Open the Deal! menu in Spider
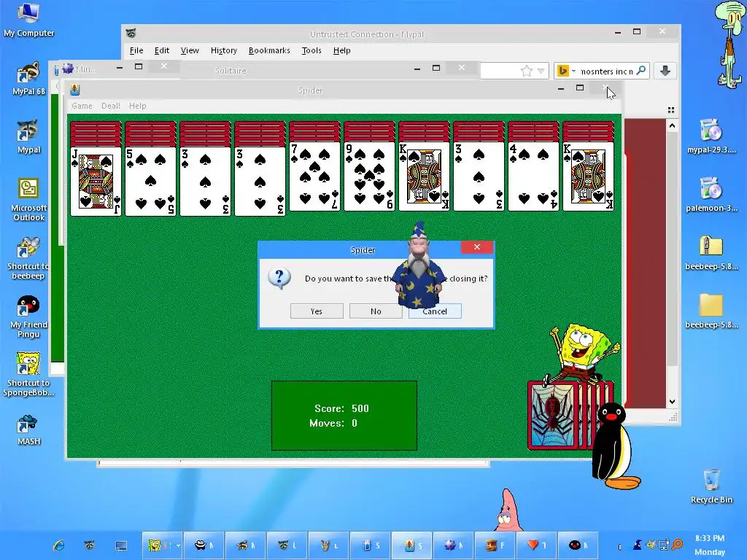This screenshot has width=747, height=560. pyautogui.click(x=111, y=106)
